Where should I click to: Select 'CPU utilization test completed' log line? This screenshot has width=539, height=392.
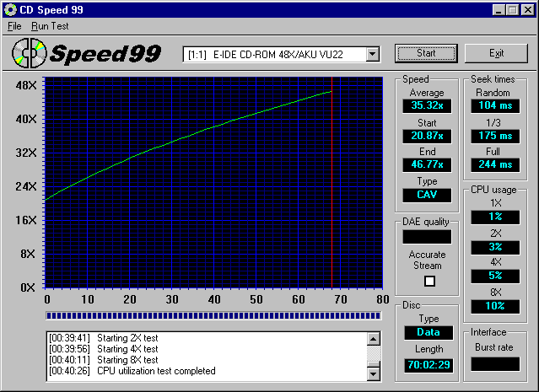[132, 371]
